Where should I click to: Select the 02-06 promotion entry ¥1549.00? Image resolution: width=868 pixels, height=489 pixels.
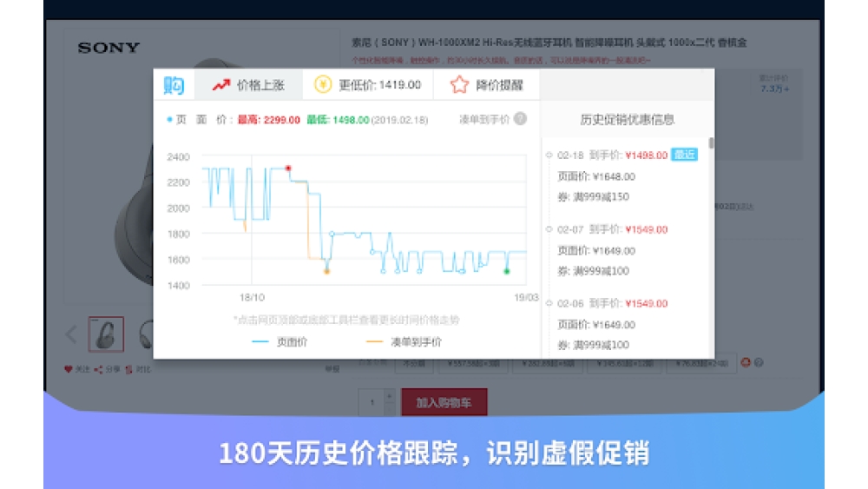(x=612, y=303)
